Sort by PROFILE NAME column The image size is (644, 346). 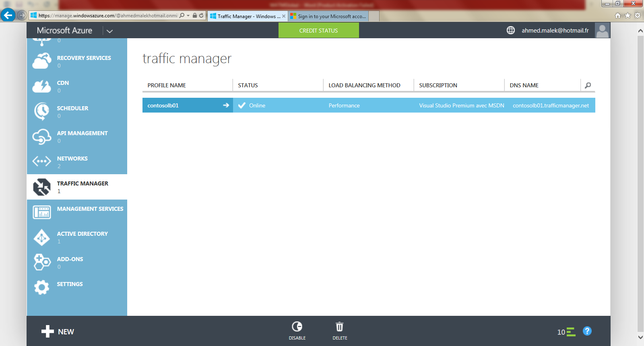(x=167, y=85)
